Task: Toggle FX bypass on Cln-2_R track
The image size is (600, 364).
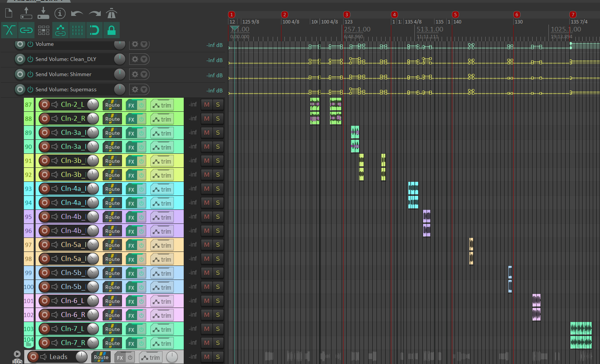Action: tap(141, 119)
